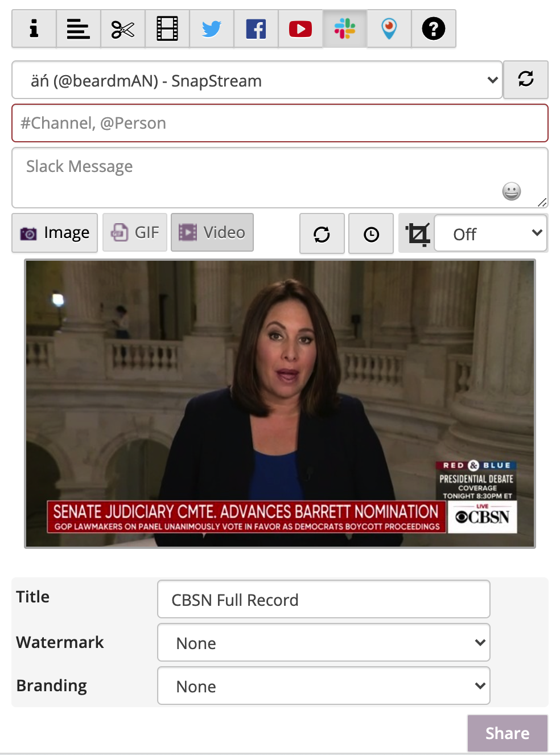Refresh the Slack account list
The image size is (560, 755).
coord(526,80)
